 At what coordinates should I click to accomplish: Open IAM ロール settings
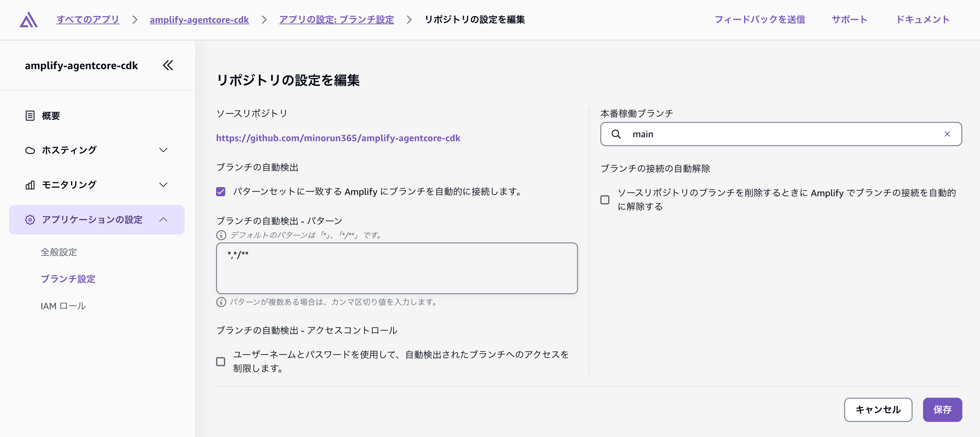(63, 305)
